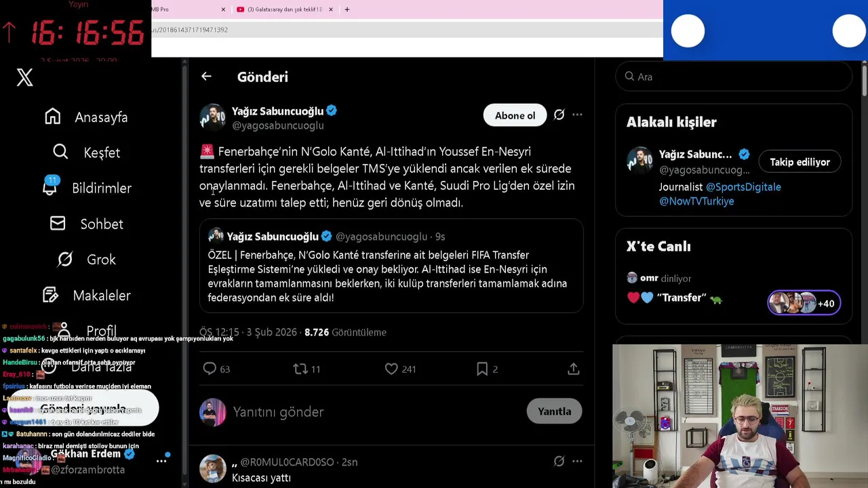Open the Transfer live space card
868x488 pixels.
tap(734, 291)
